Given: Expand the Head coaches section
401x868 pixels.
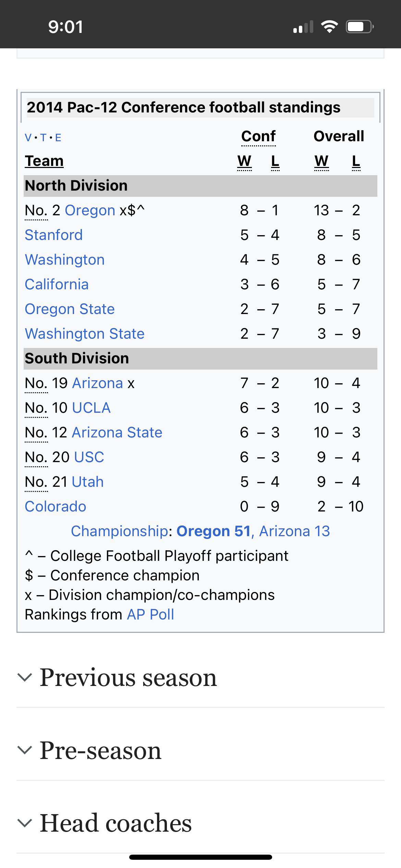Looking at the screenshot, I should (x=116, y=823).
